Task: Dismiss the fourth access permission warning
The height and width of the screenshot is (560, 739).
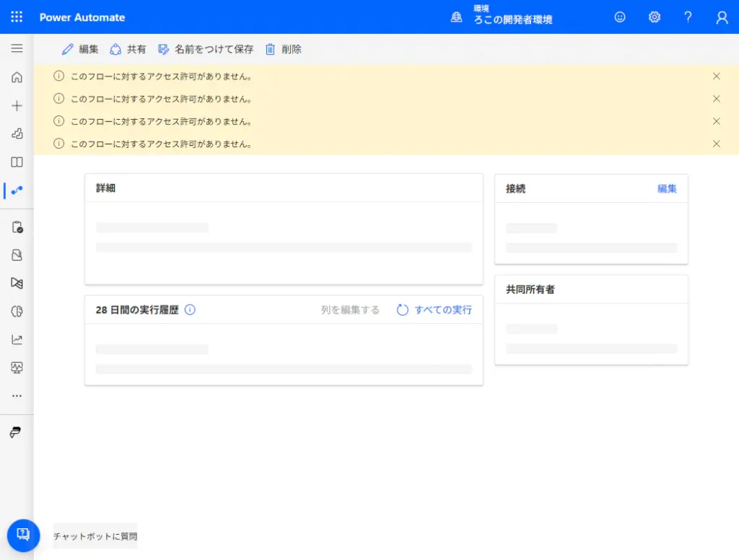Action: [x=717, y=144]
